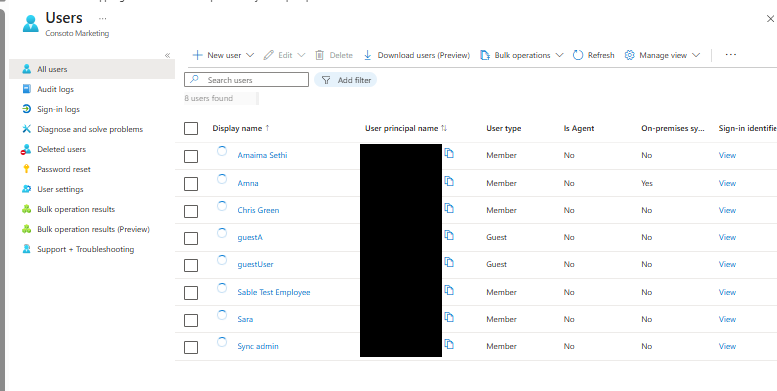Copy the principal name for Amaima Sethi
Screen dimensions: 777x391
coord(449,153)
